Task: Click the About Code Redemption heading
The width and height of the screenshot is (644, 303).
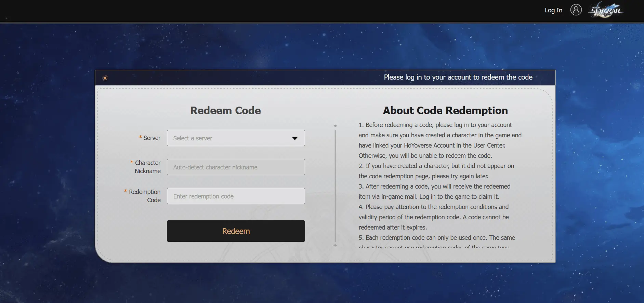Action: click(x=445, y=110)
